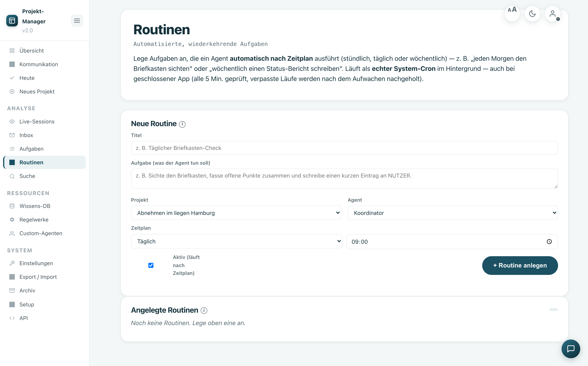Screen dimensions: 588x366
Task: Click the Kommunikation sidebar icon
Action: pos(12,64)
